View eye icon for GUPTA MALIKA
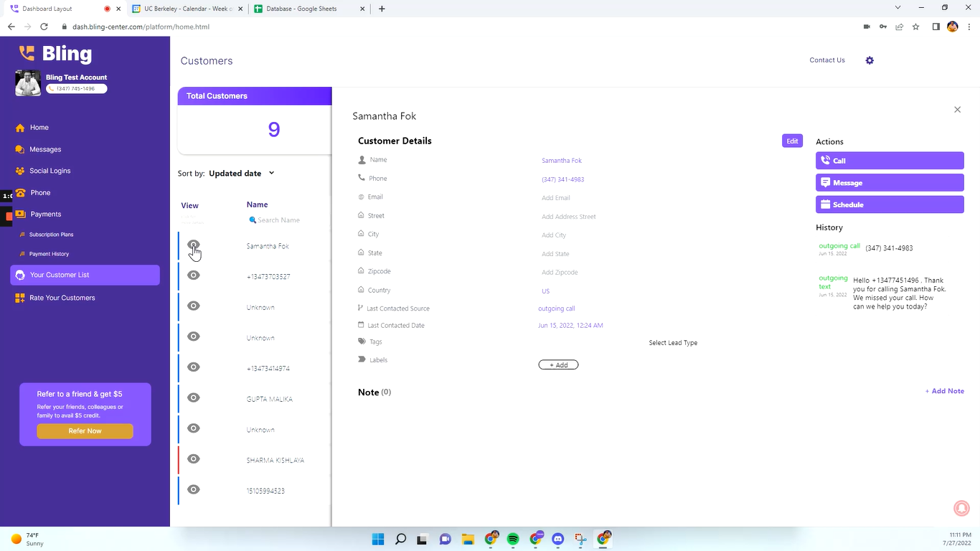This screenshot has width=980, height=551. 194,397
